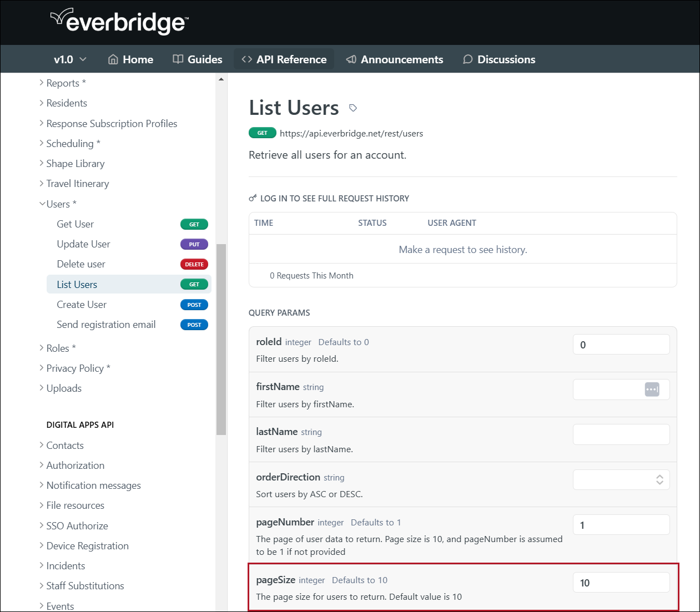
Task: Click the roleId input field
Action: point(621,344)
